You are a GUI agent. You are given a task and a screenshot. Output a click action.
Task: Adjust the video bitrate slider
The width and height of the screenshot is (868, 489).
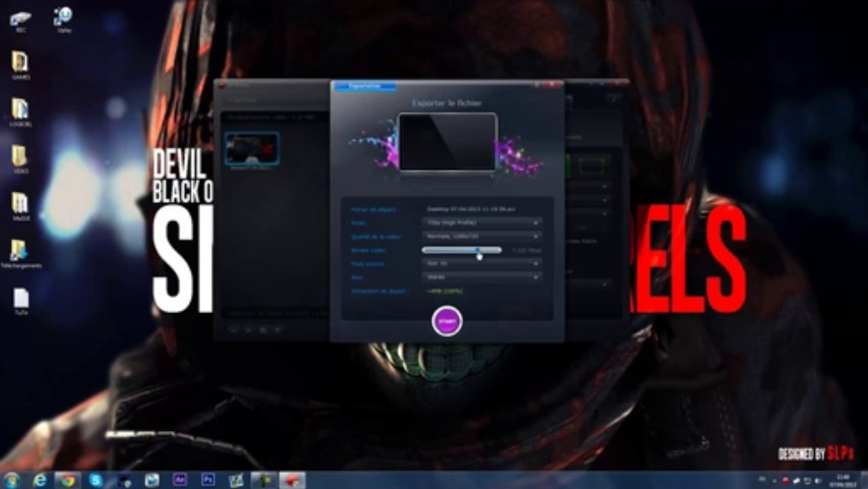(x=461, y=250)
